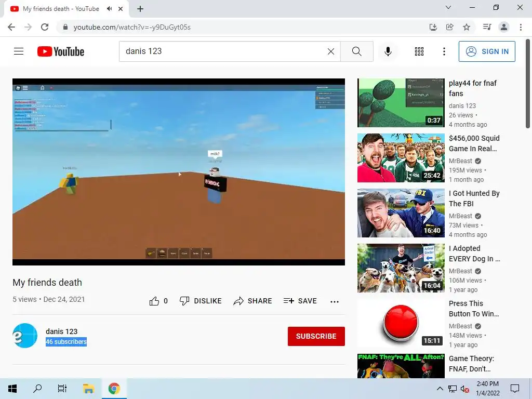Open Task View on taskbar
The height and width of the screenshot is (399, 532).
pyautogui.click(x=62, y=389)
